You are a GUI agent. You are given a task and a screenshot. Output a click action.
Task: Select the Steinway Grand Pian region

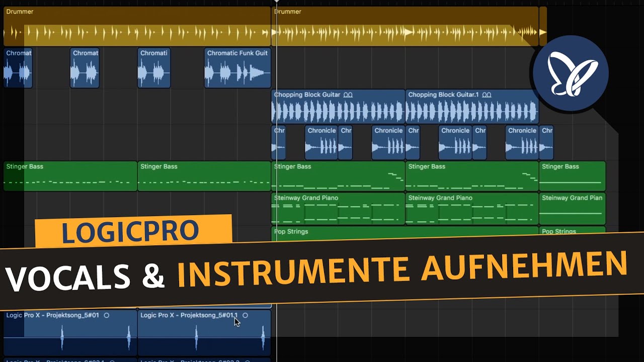coord(572,209)
